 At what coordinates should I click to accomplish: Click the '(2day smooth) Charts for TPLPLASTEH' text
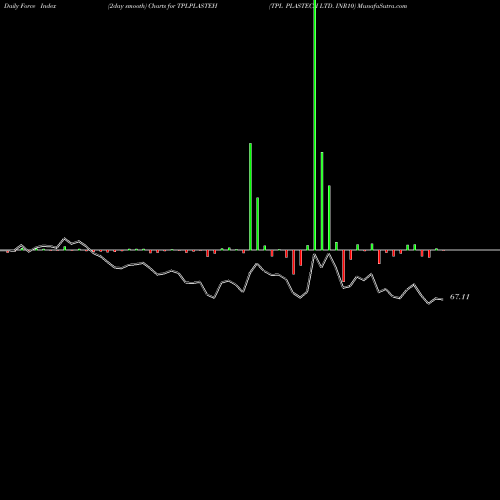[x=163, y=6]
